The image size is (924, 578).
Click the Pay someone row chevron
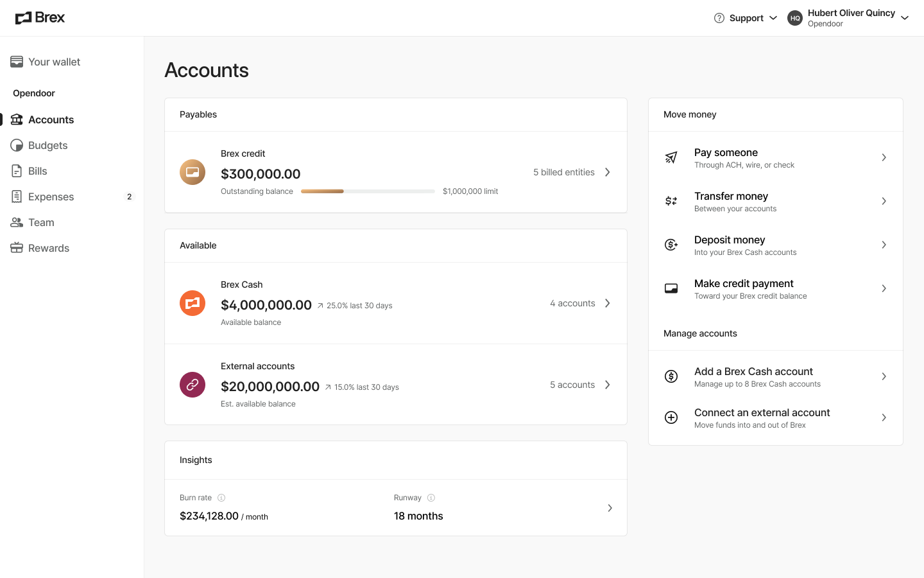[884, 157]
